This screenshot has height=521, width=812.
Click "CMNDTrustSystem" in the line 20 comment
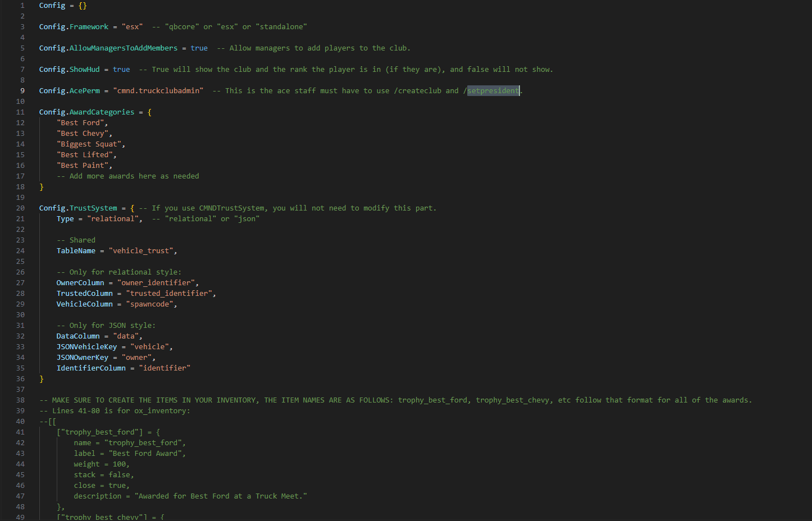[x=231, y=208]
